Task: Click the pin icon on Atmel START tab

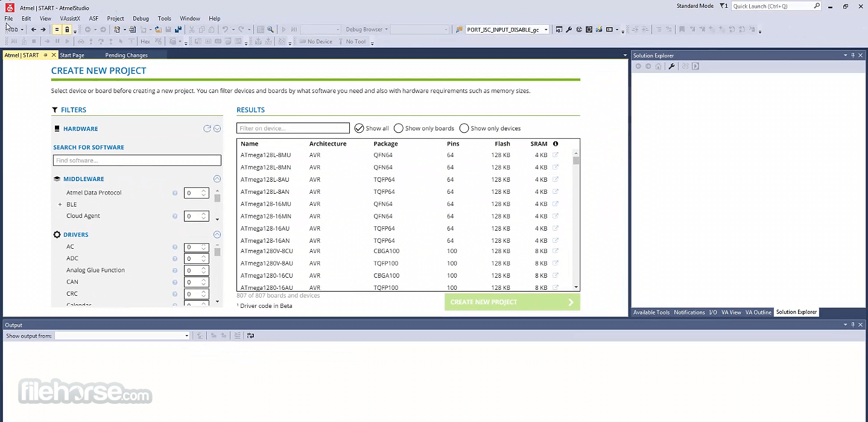Action: point(46,55)
